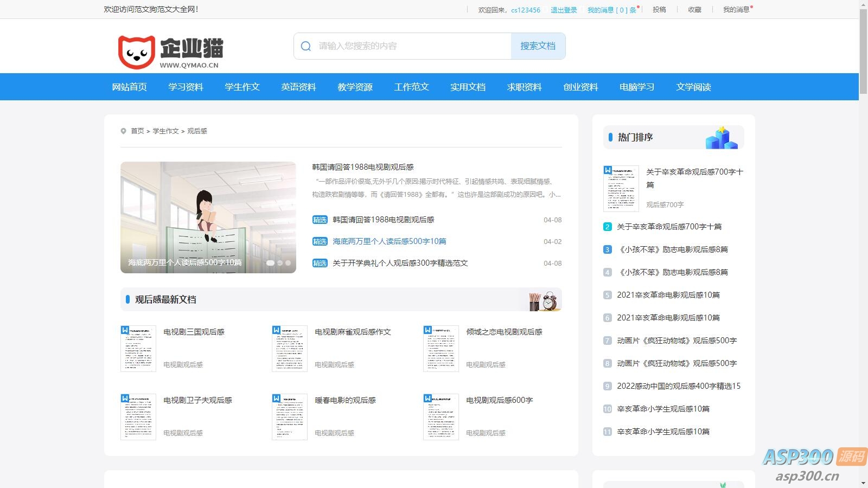Click the 精选 badge next to 韩国请回答1988
Viewport: 868px width, 488px height.
pos(320,220)
